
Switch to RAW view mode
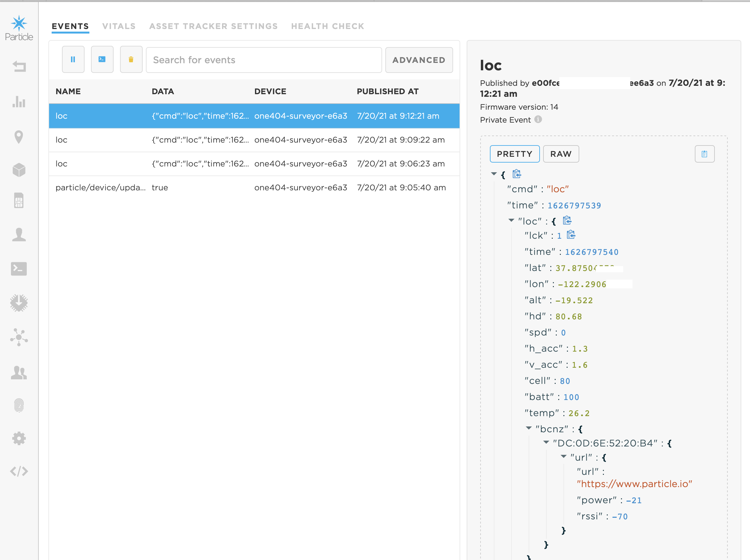click(x=561, y=154)
